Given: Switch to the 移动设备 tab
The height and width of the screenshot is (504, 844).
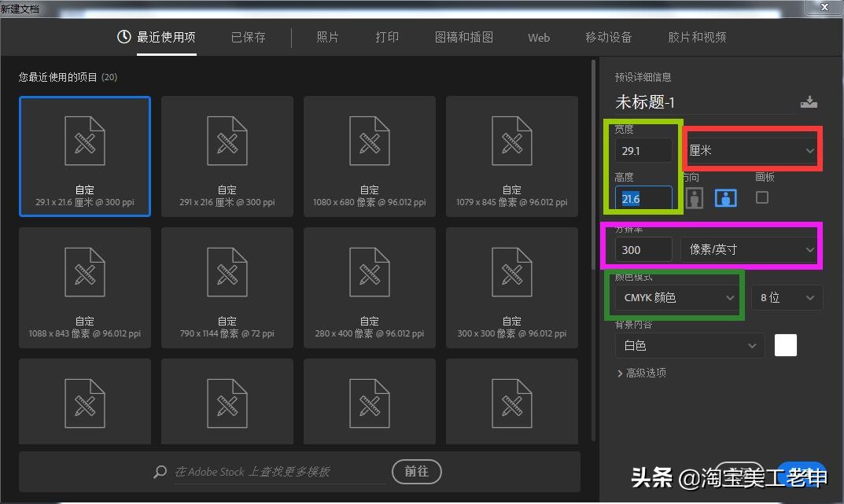Looking at the screenshot, I should click(x=608, y=37).
